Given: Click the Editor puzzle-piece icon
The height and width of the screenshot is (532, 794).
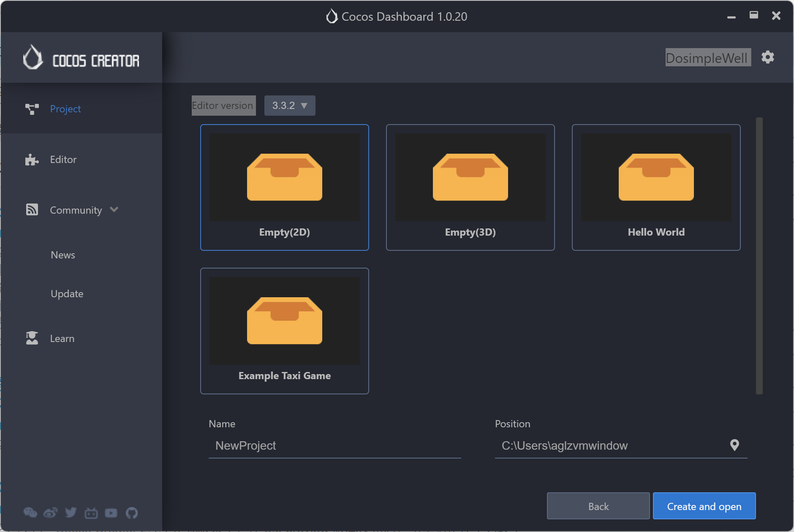Looking at the screenshot, I should [x=32, y=160].
